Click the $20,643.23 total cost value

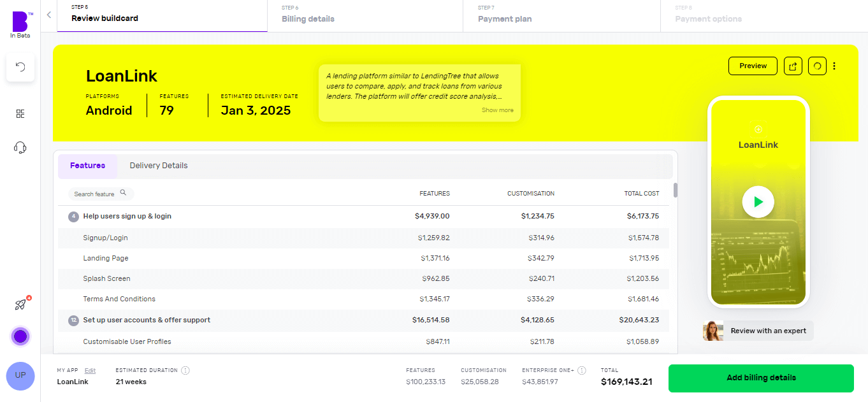pos(640,320)
